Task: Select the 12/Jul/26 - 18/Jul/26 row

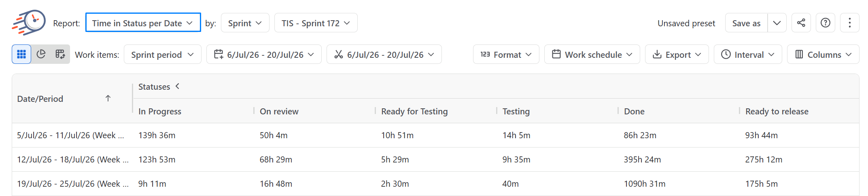Action: [435, 159]
